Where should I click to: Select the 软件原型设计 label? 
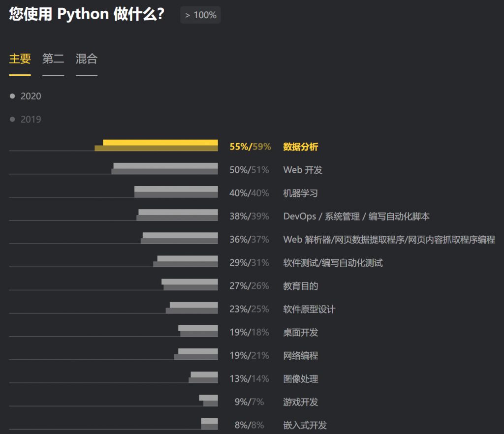point(309,309)
